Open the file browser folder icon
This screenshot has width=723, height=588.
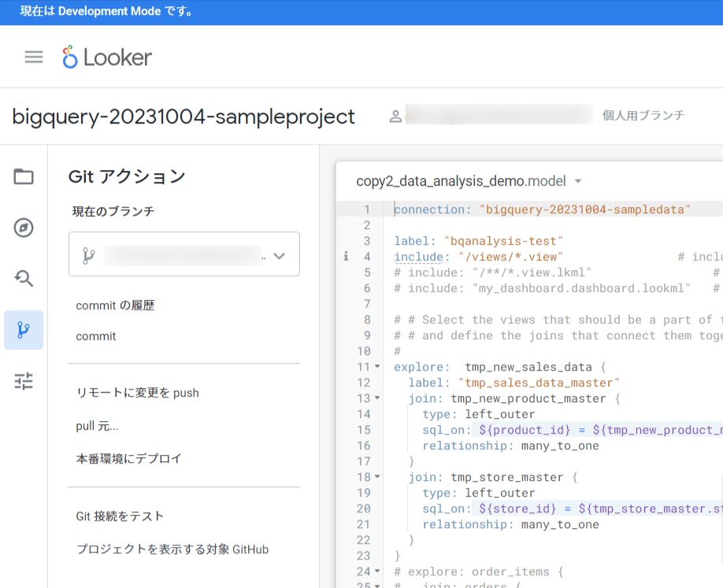tap(23, 177)
